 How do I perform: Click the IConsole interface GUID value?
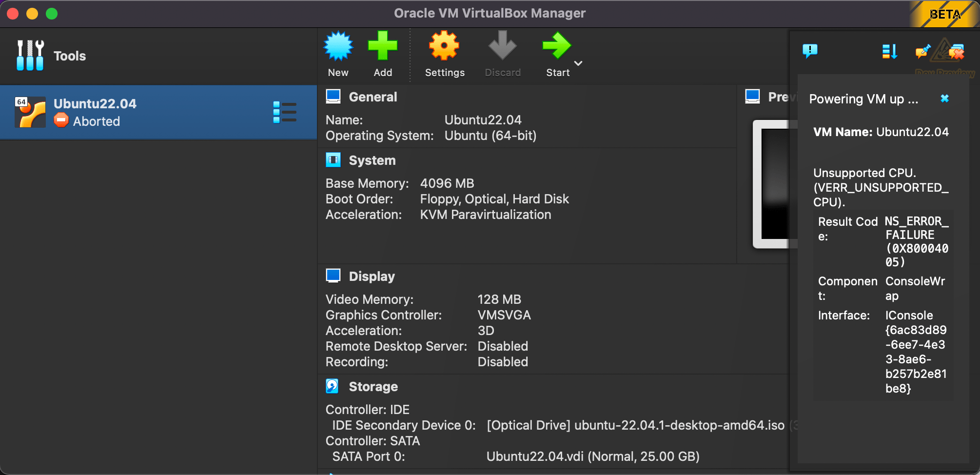coord(916,352)
